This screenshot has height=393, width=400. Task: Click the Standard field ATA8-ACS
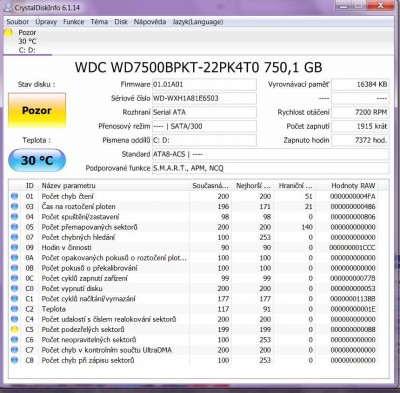[271, 154]
